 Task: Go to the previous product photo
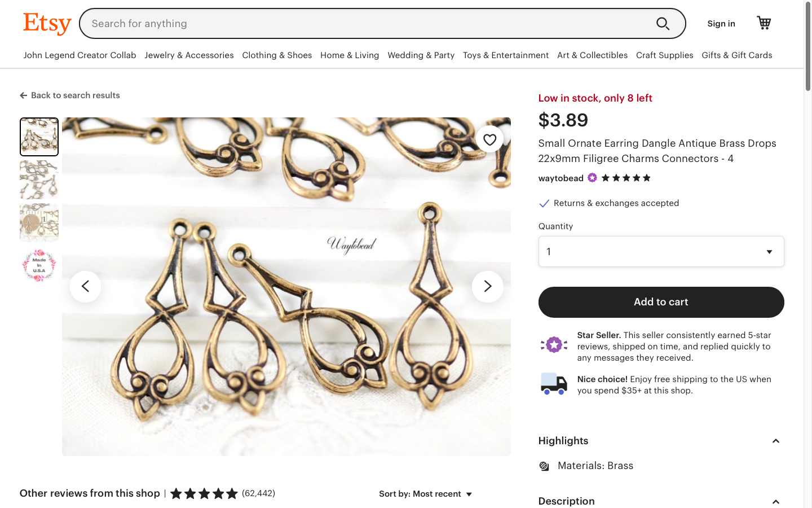click(x=86, y=287)
